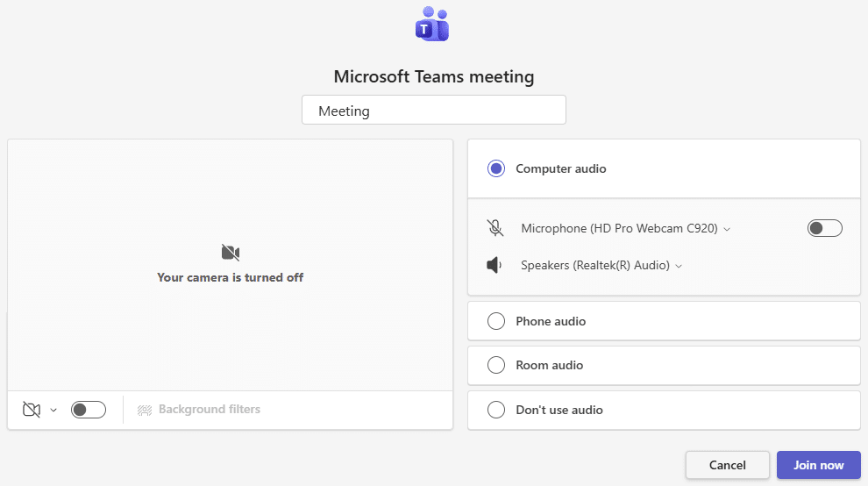Select the Phone audio option
The image size is (868, 486).
click(x=496, y=321)
